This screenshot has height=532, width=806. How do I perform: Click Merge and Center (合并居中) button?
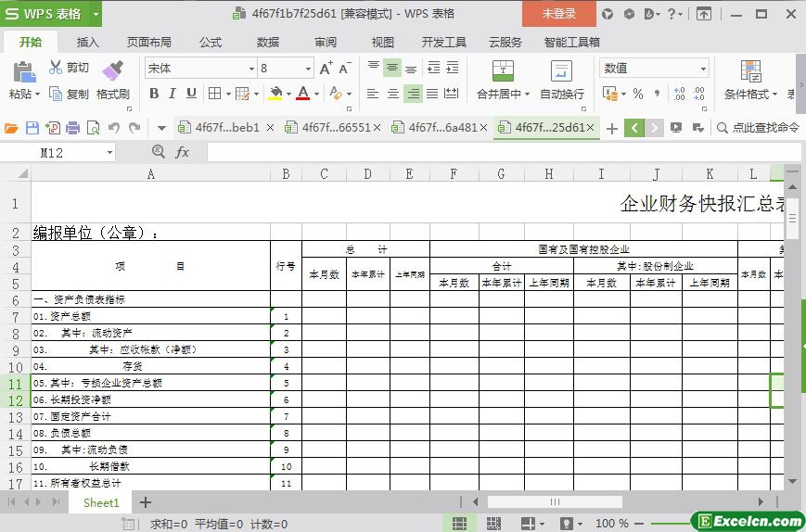(x=503, y=80)
